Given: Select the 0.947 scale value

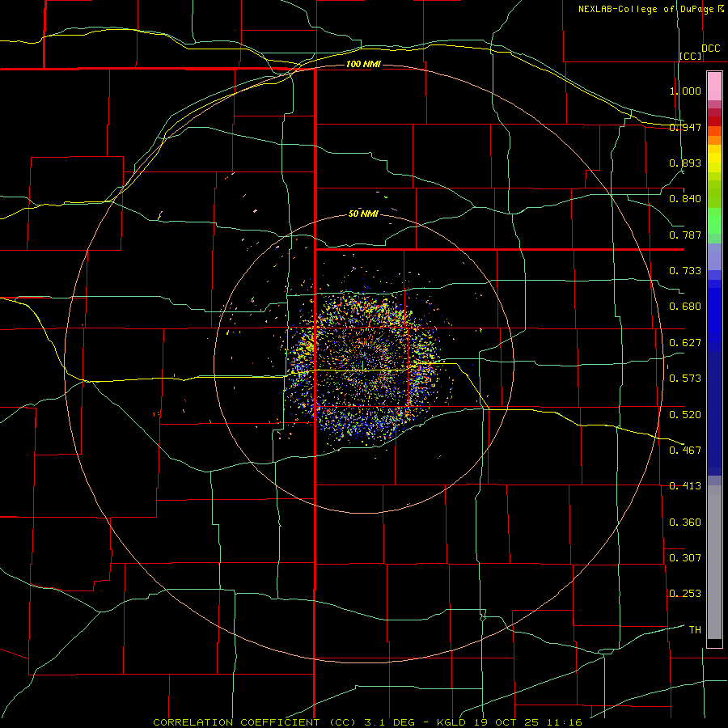Looking at the screenshot, I should click(x=685, y=127).
